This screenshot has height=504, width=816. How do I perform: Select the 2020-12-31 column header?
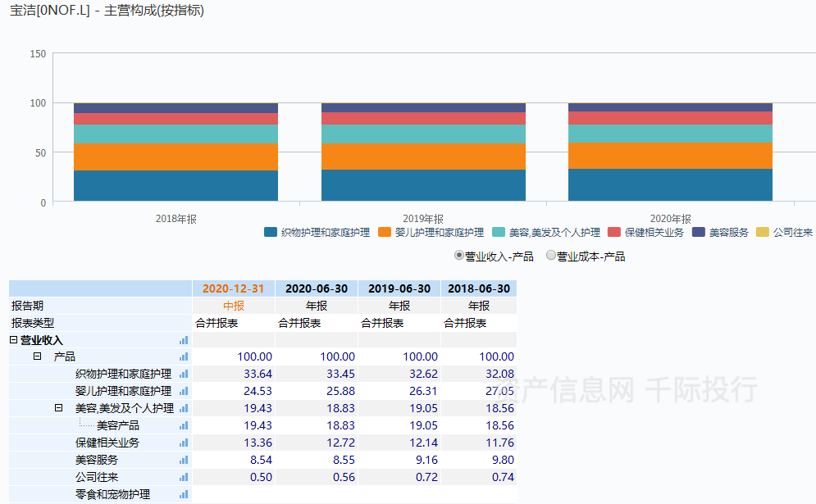click(x=233, y=288)
